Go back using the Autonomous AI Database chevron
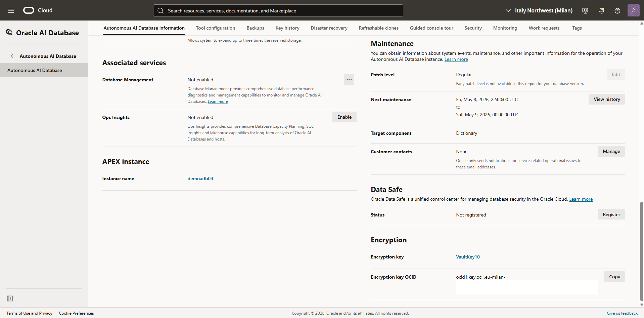644x318 pixels. pos(12,56)
